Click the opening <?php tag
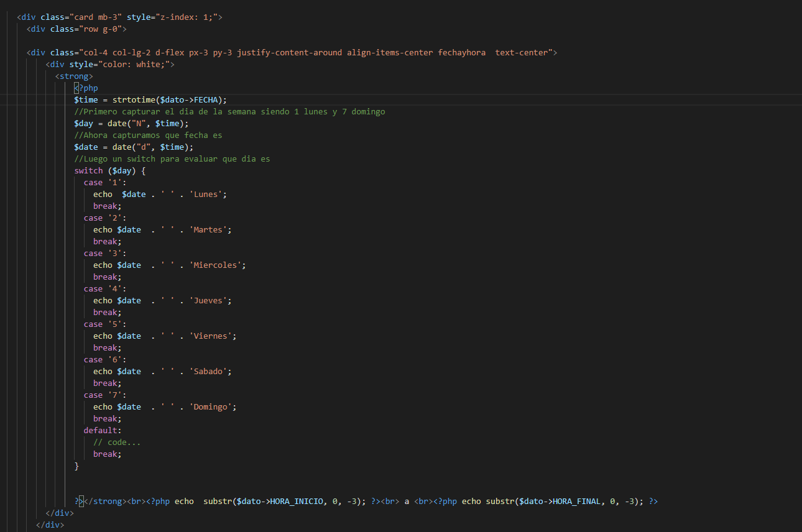This screenshot has height=532, width=802. [86, 88]
